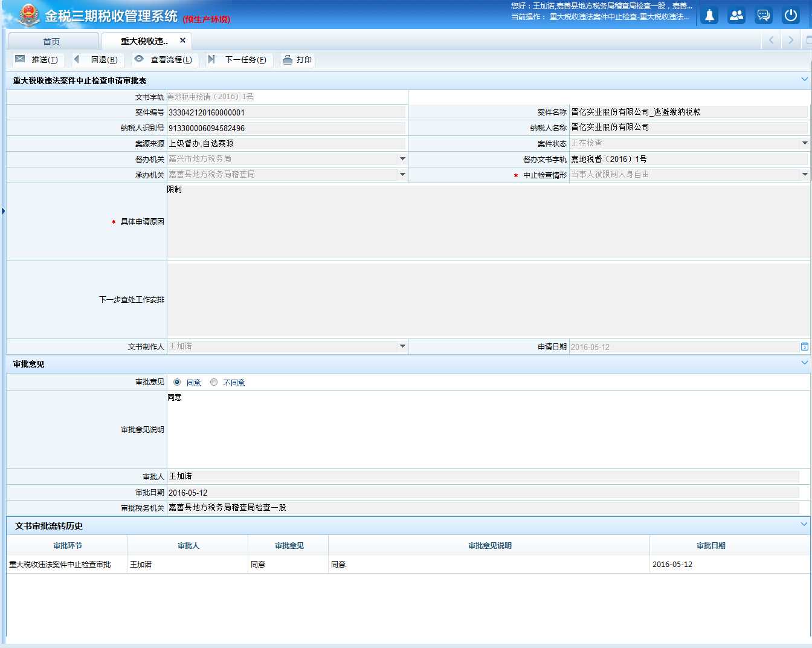
Task: Click the 回退(B) button
Action: point(98,60)
